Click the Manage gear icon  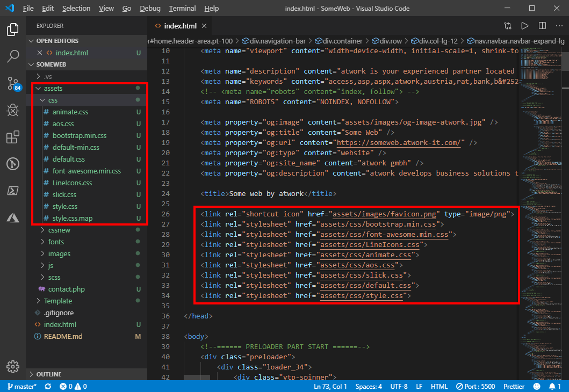click(x=12, y=367)
